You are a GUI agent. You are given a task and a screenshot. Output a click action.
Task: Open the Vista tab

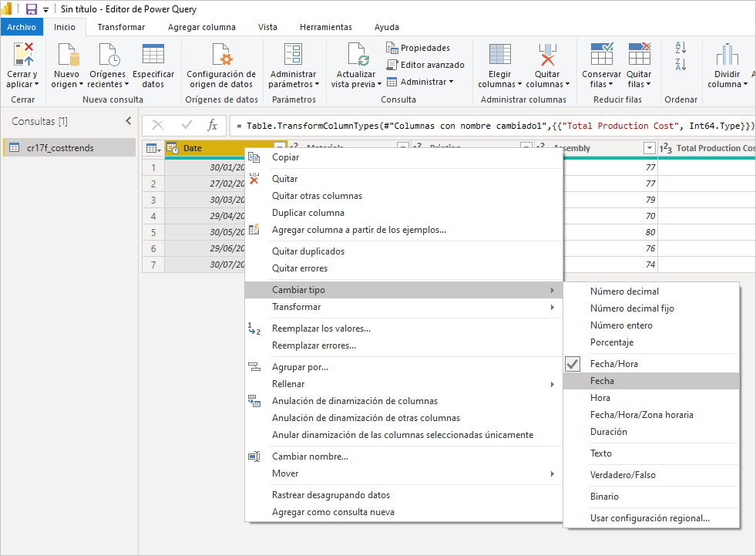coord(267,27)
